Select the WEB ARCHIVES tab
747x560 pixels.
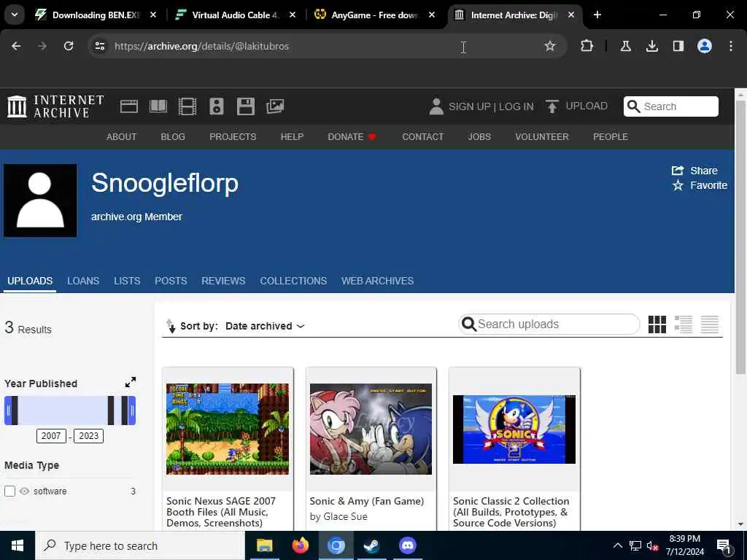pyautogui.click(x=377, y=281)
